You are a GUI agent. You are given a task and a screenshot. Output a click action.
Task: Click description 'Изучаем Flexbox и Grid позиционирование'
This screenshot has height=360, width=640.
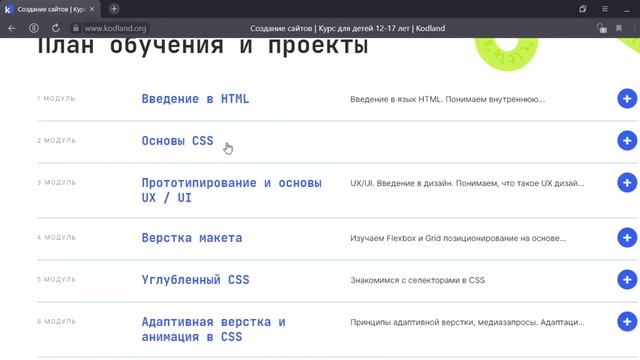click(458, 238)
